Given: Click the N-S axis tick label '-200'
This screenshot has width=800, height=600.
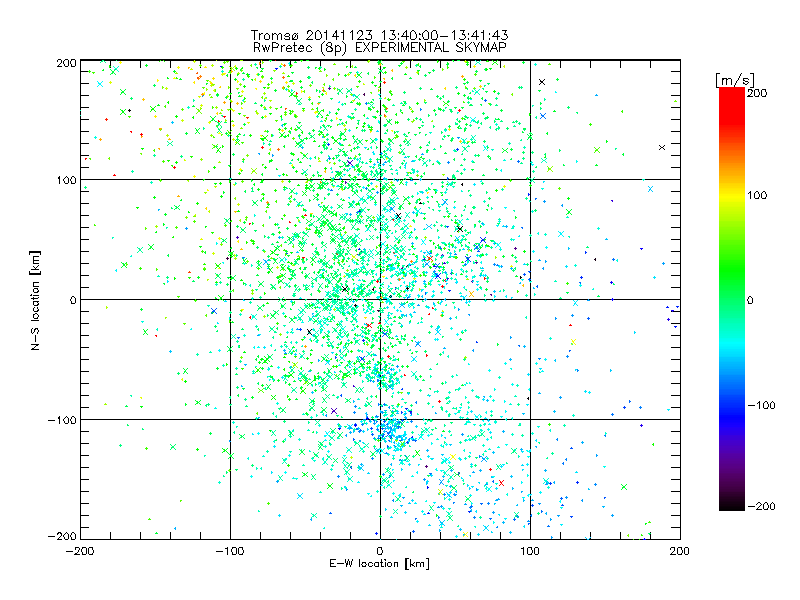Looking at the screenshot, I should click(x=62, y=536).
